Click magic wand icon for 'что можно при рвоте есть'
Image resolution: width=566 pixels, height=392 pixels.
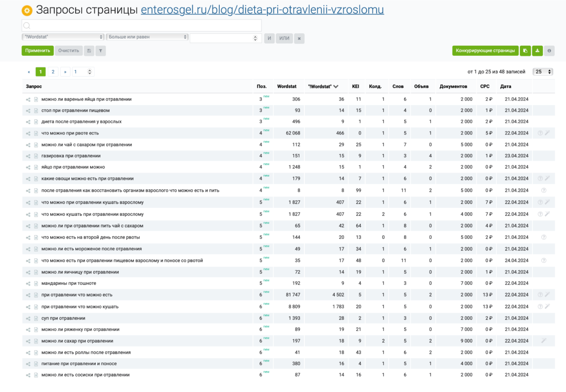(x=547, y=133)
